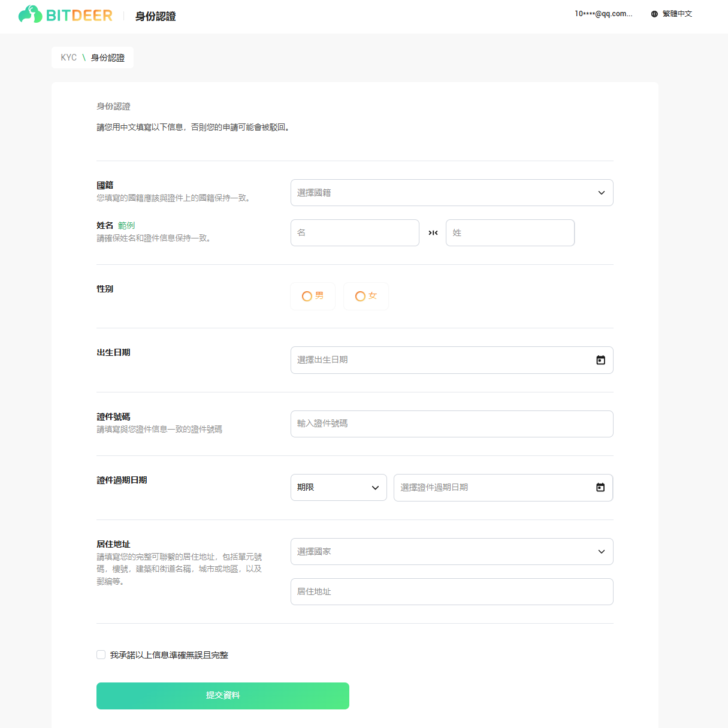The height and width of the screenshot is (728, 728).
Task: Open the 10****@qq.com account menu
Action: (603, 14)
